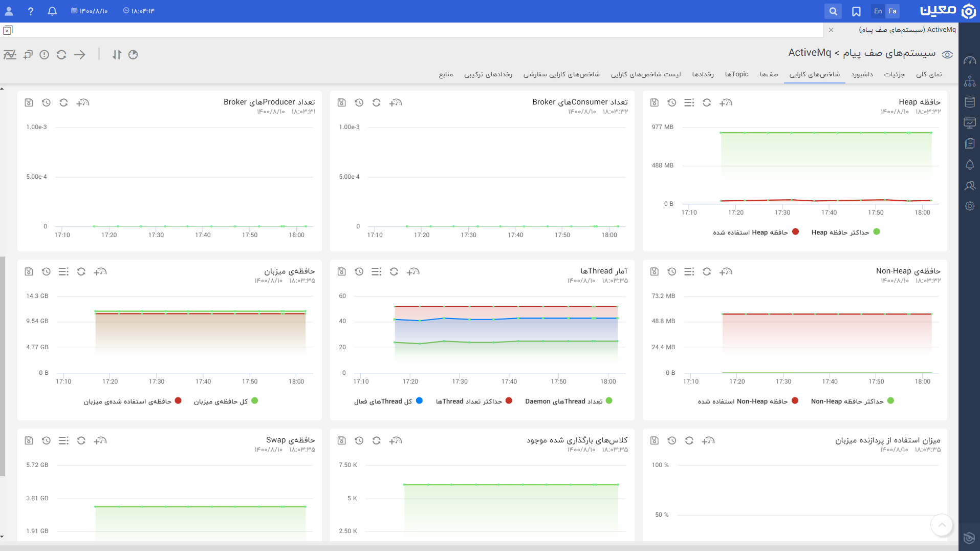Open list options for Thread statistics chart
Screen dimensions: 980x551
pyautogui.click(x=377, y=271)
